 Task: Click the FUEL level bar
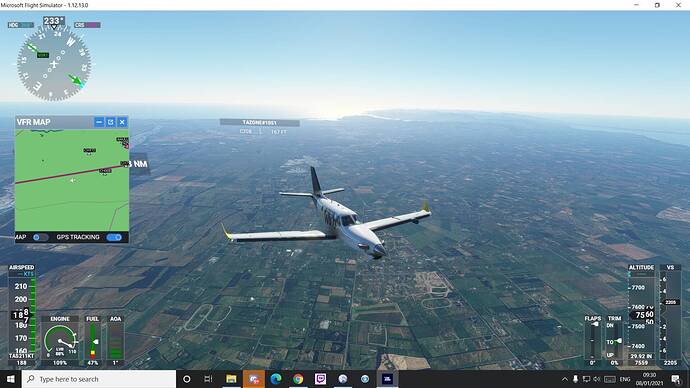93,341
